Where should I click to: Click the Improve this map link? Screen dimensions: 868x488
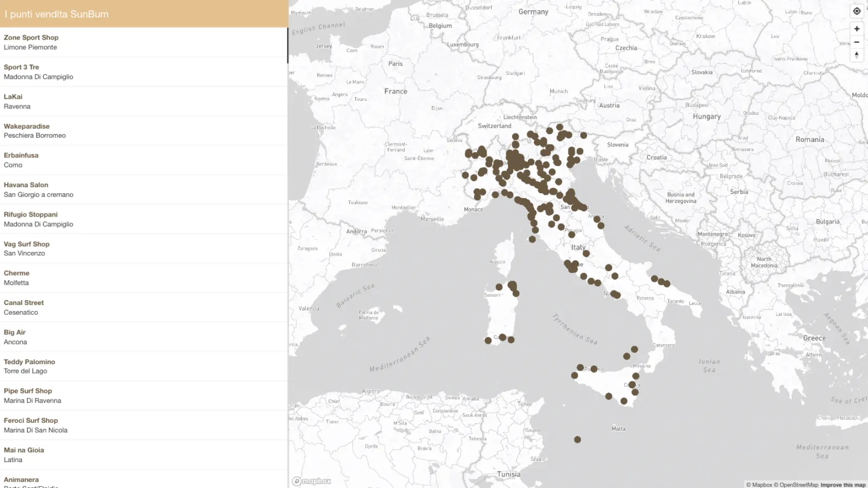[843, 485]
